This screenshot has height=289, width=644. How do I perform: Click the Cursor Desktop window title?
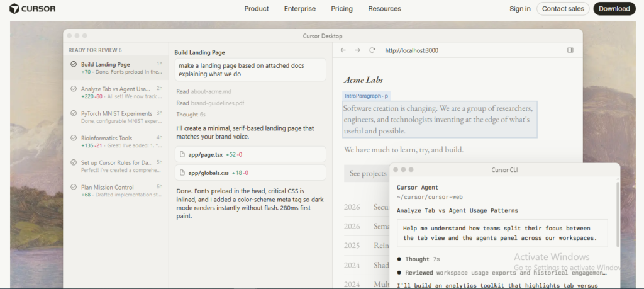click(x=323, y=36)
